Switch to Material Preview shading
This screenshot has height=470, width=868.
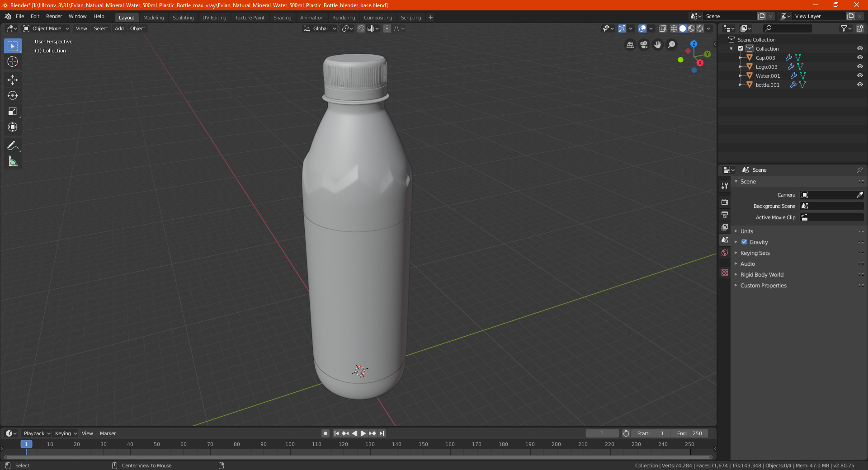pos(691,28)
